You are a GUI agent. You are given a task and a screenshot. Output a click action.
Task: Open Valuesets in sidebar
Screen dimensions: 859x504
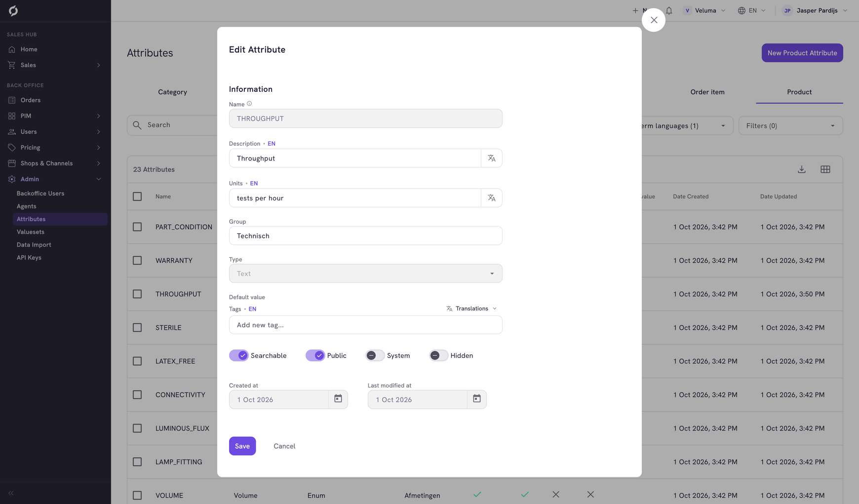tap(31, 232)
